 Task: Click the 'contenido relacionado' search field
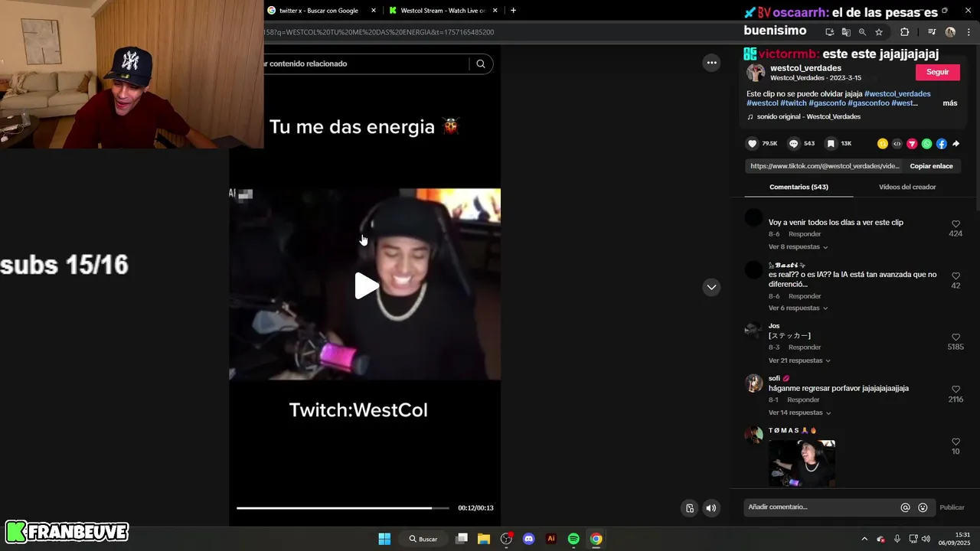coord(366,64)
